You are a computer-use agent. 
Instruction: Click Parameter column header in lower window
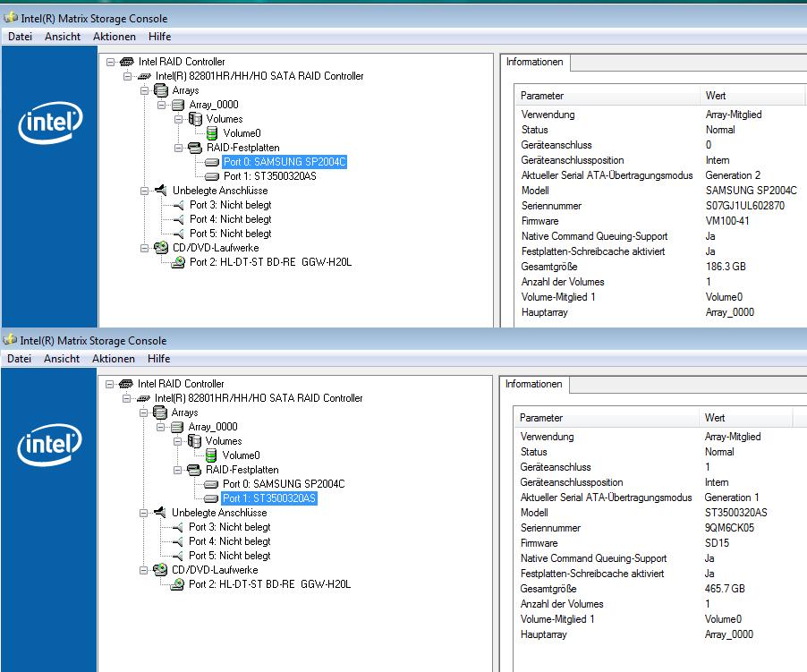[x=606, y=418]
